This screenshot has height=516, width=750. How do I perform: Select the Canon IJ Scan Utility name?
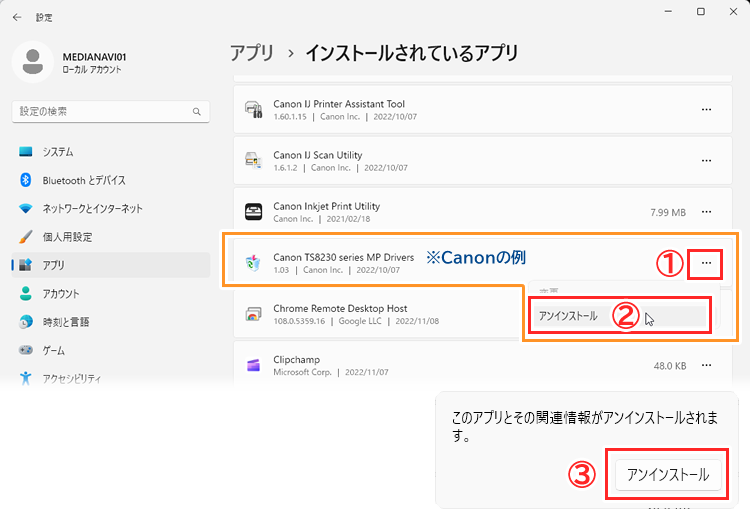(318, 155)
